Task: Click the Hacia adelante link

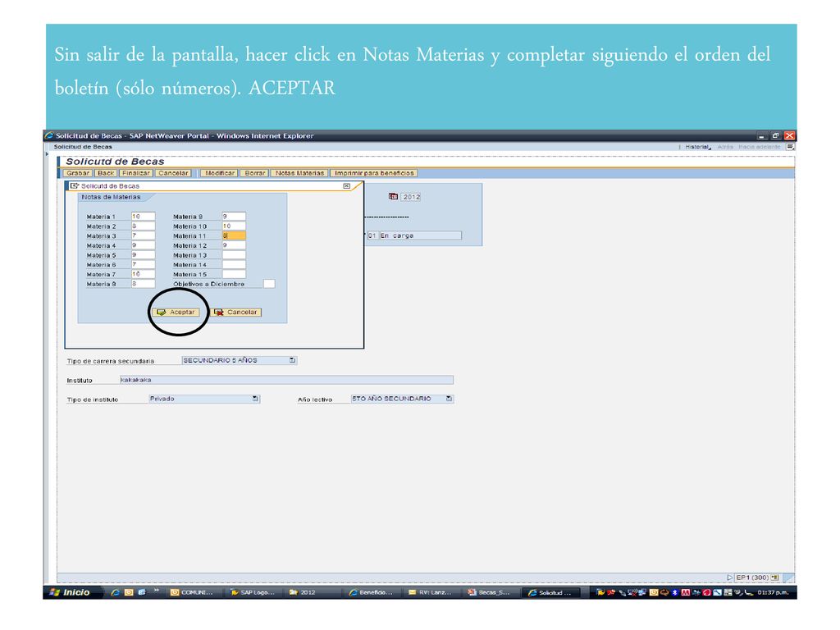Action: (x=759, y=147)
